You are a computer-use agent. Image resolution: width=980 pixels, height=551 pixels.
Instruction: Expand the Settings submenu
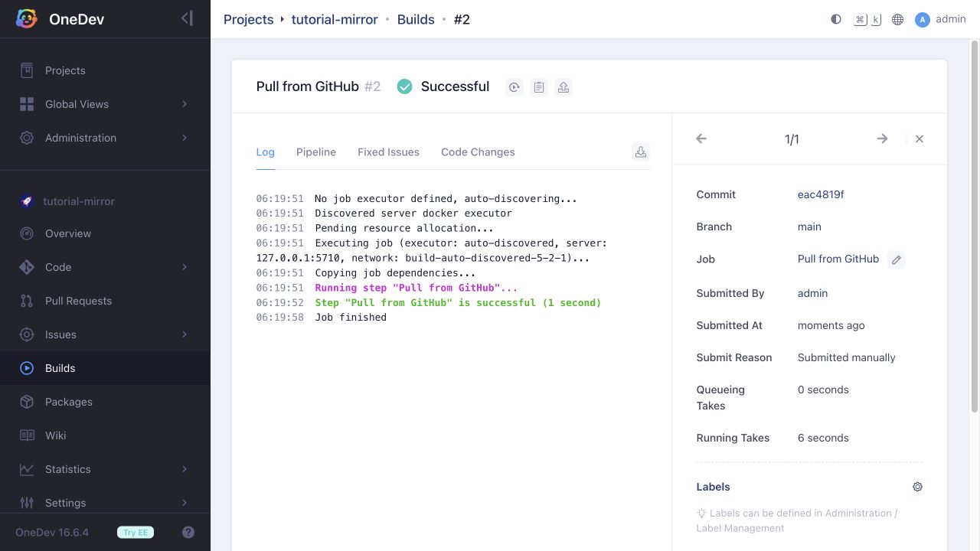[105, 503]
